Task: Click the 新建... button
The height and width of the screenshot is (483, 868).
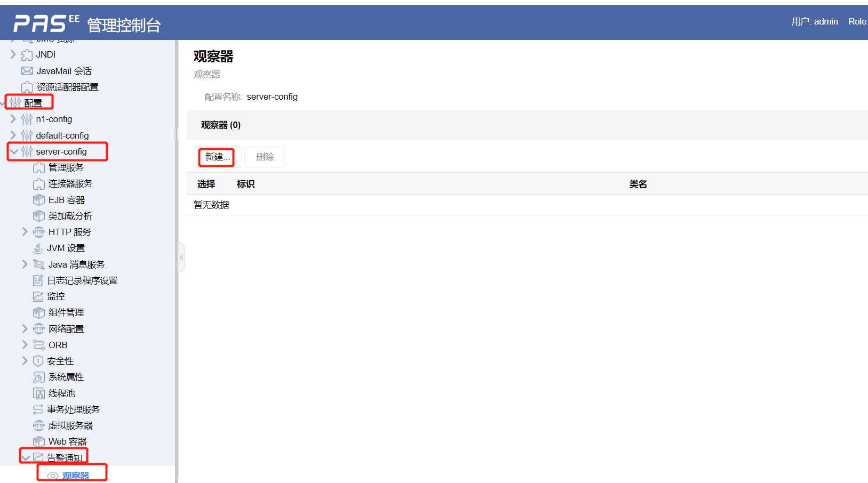Action: pyautogui.click(x=216, y=157)
